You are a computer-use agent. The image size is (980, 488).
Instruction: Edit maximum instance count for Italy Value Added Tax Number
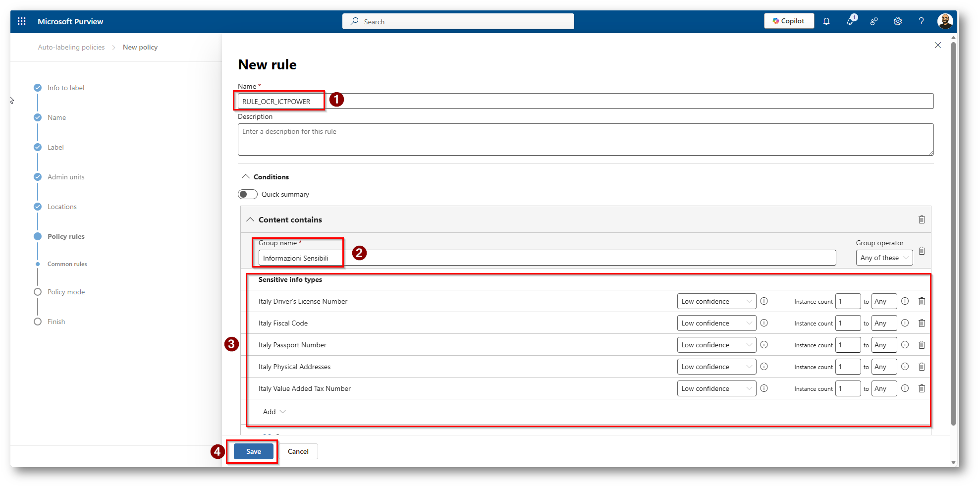coord(884,388)
